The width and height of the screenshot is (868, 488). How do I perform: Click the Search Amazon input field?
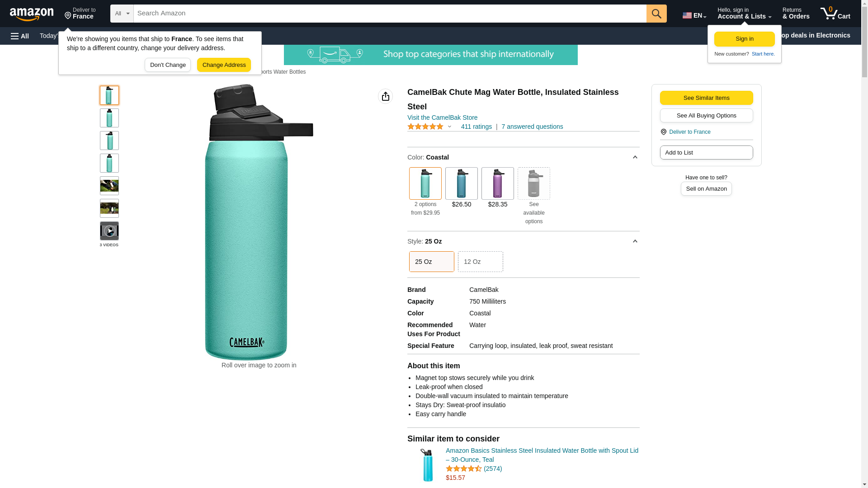tap(390, 14)
